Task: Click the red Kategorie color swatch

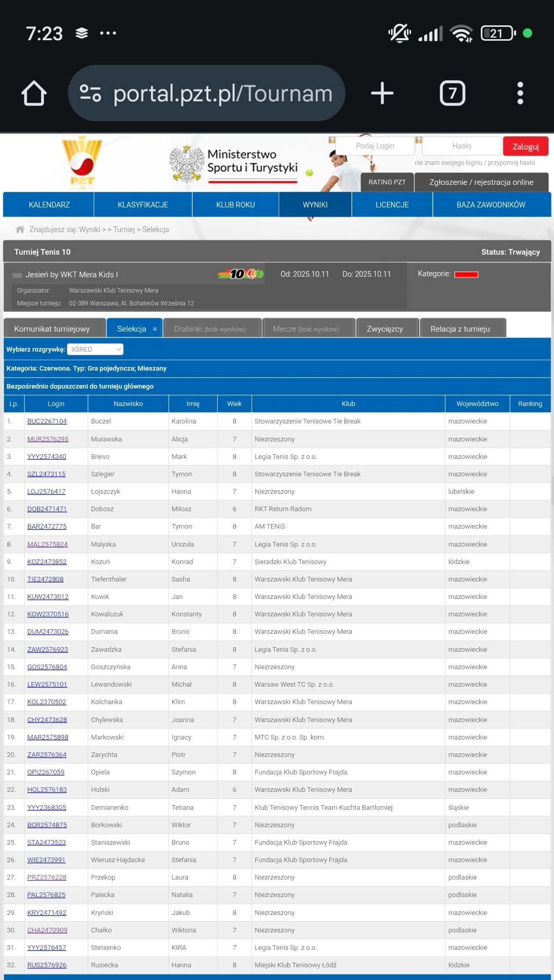Action: [466, 274]
